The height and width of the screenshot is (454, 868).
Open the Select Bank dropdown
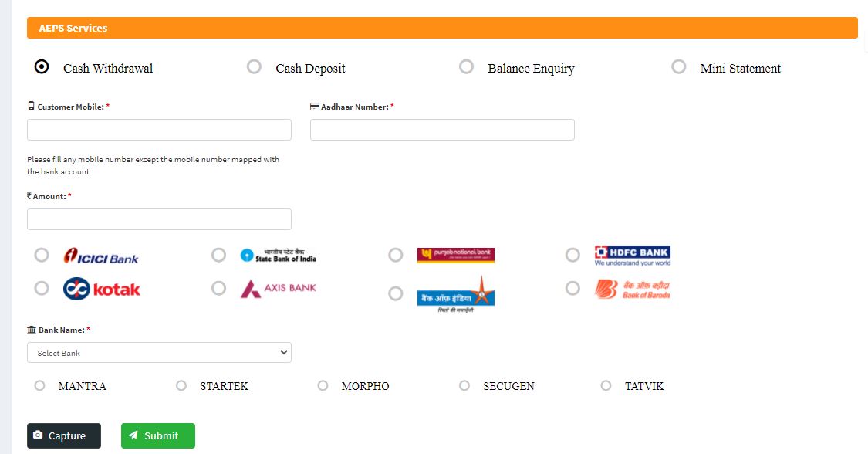159,353
